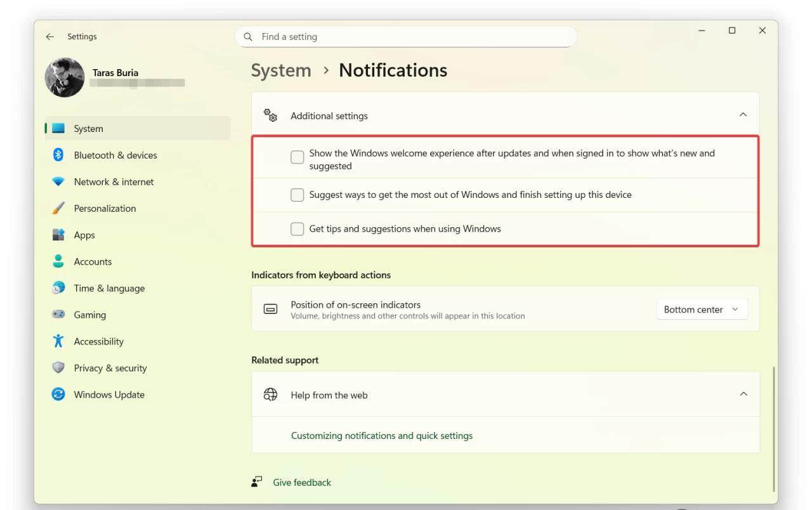This screenshot has width=812, height=510.
Task: Click the Accounts person icon
Action: tap(58, 262)
